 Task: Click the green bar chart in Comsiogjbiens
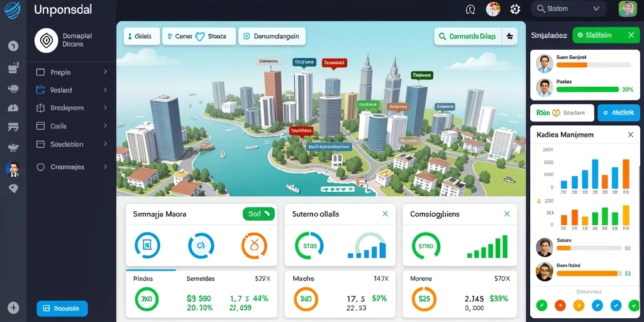pos(487,247)
